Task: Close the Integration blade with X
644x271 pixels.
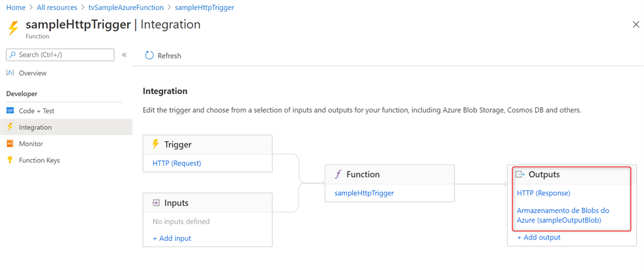Action: click(636, 24)
